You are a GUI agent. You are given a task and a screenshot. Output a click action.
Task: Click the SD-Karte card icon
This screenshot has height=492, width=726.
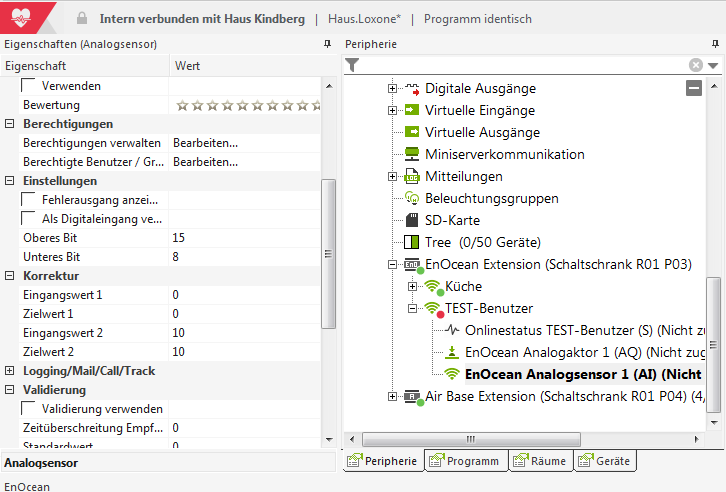coord(412,220)
